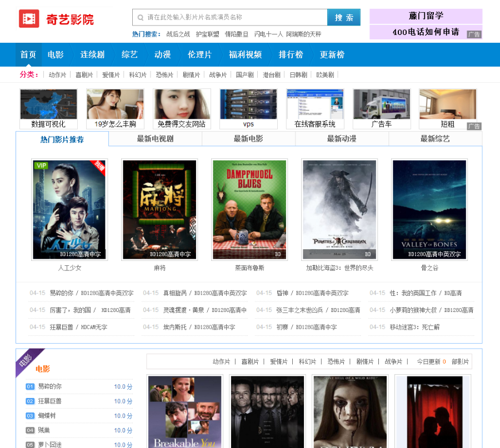
Task: Open the 更新榜 nav item
Action: click(x=332, y=54)
